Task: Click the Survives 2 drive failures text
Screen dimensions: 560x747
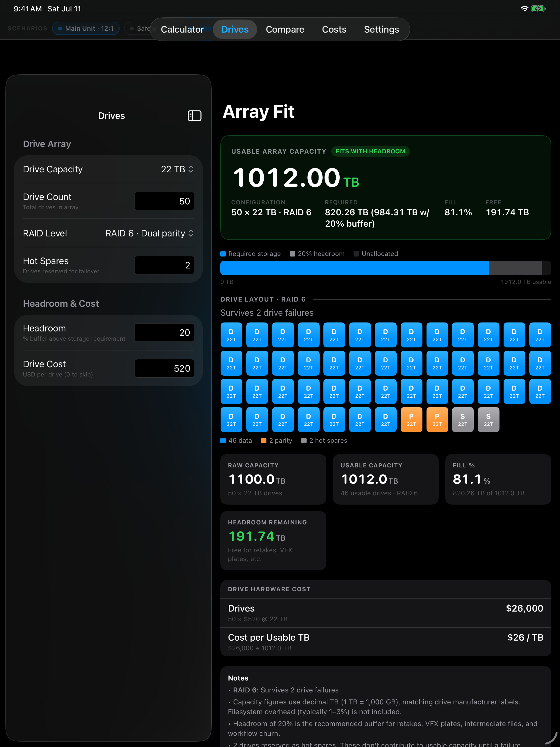Action: pos(267,313)
